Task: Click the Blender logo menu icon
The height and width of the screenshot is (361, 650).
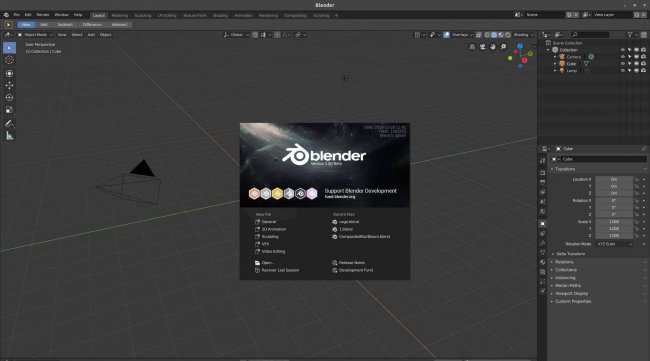Action: point(6,15)
